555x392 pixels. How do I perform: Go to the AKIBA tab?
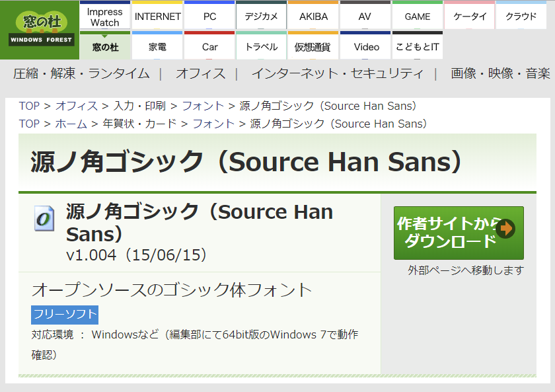(x=313, y=17)
